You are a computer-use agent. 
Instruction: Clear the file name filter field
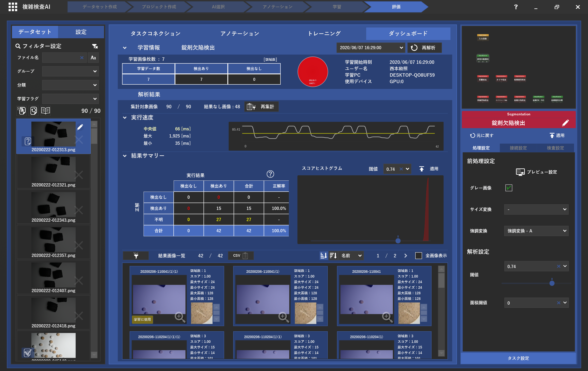coord(82,58)
